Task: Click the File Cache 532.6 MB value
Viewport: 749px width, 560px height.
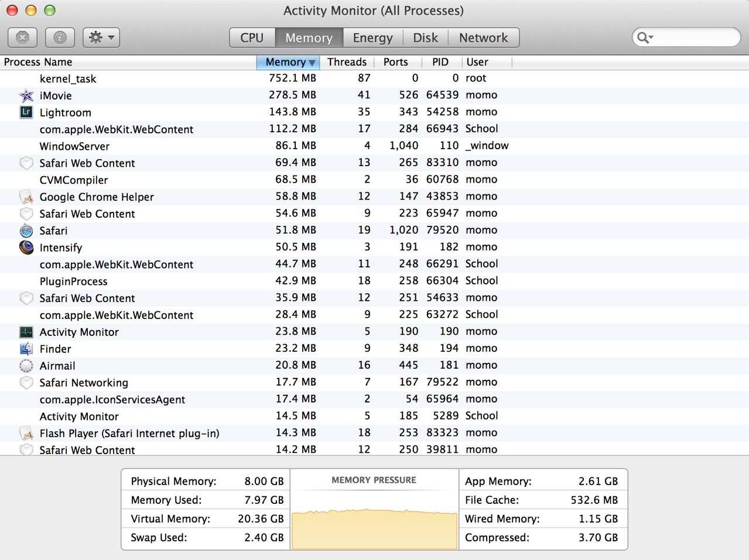Action: point(594,500)
